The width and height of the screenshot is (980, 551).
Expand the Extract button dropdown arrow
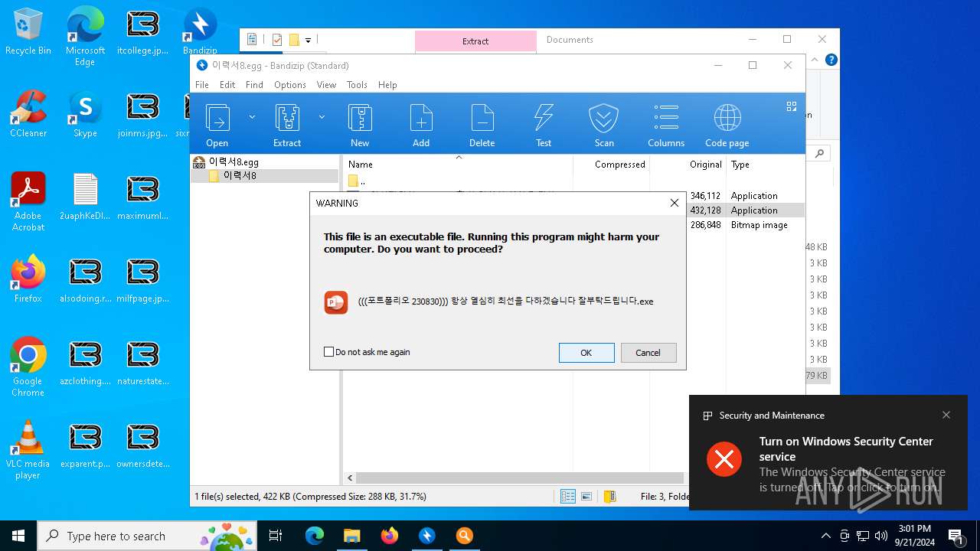[322, 117]
